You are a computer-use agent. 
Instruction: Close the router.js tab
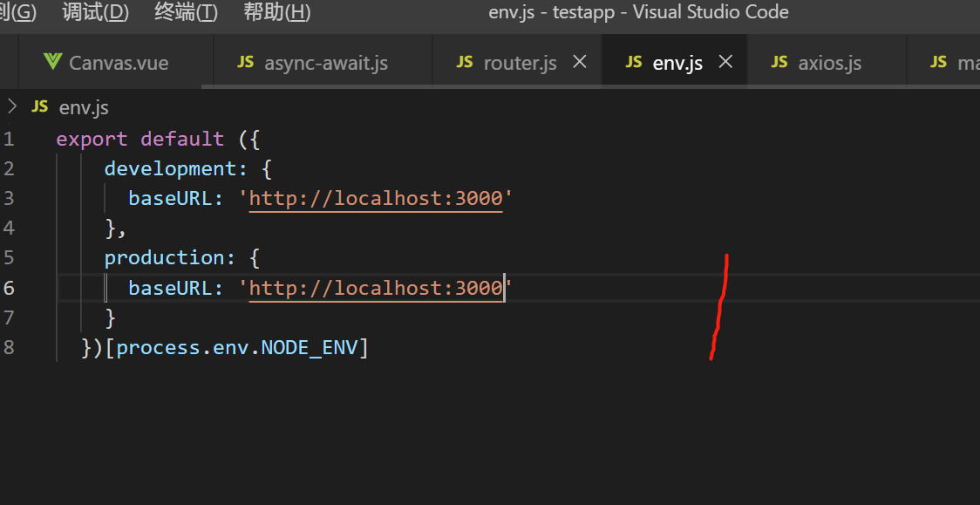pos(580,62)
